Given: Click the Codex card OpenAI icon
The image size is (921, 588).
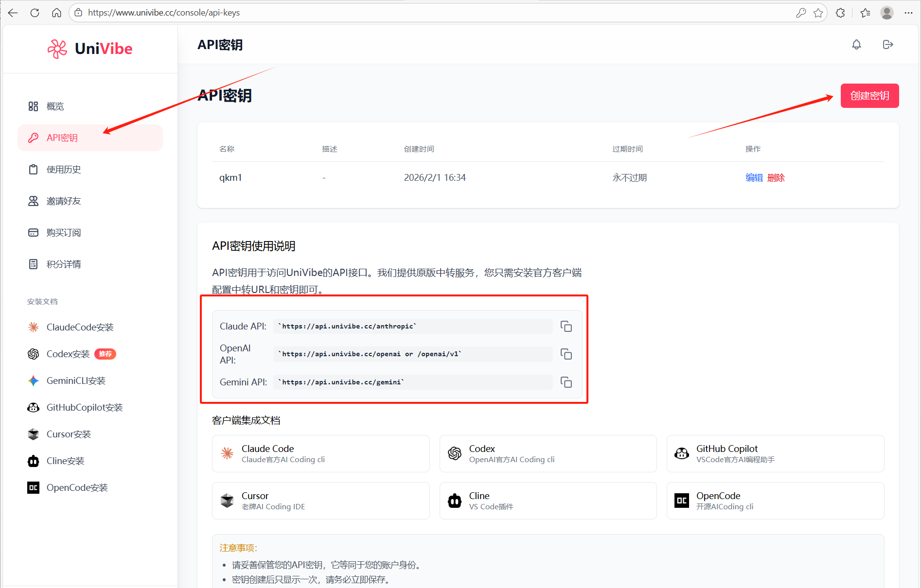Looking at the screenshot, I should click(x=455, y=453).
